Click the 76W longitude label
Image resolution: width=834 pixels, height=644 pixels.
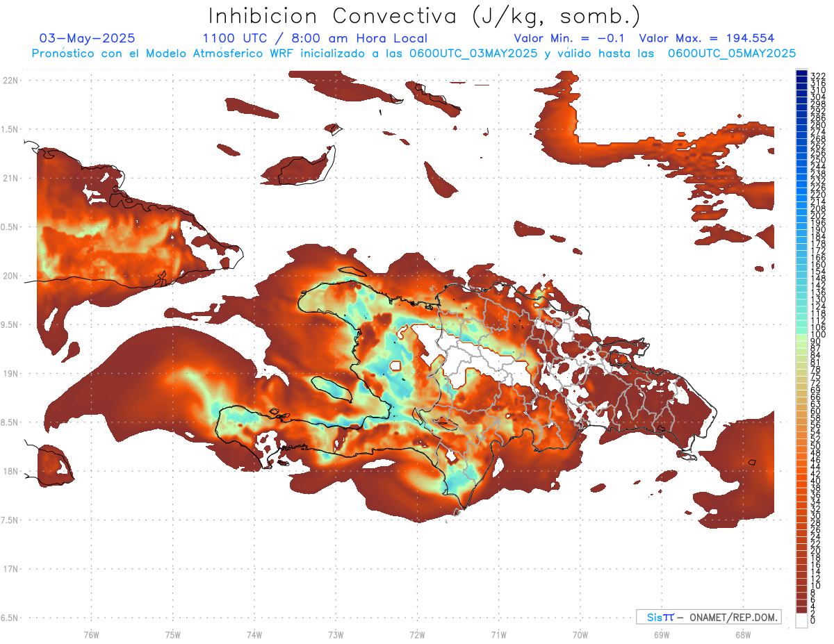(x=91, y=634)
